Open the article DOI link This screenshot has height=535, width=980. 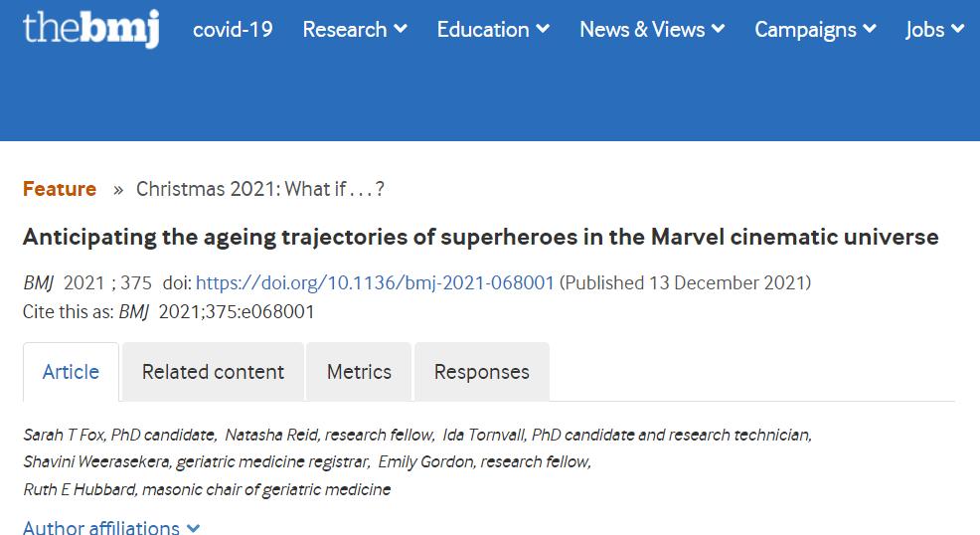pos(375,283)
